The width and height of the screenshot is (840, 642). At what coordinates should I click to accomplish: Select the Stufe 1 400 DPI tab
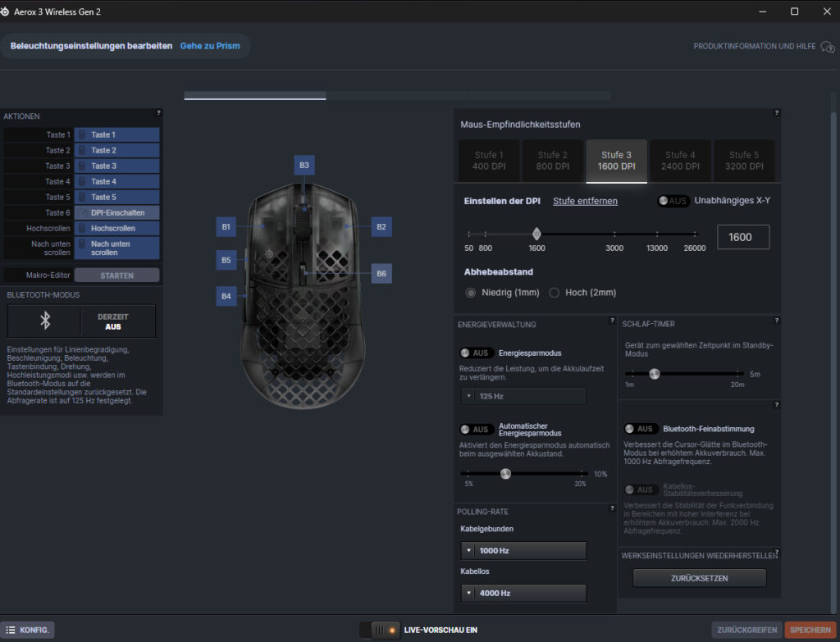point(489,160)
